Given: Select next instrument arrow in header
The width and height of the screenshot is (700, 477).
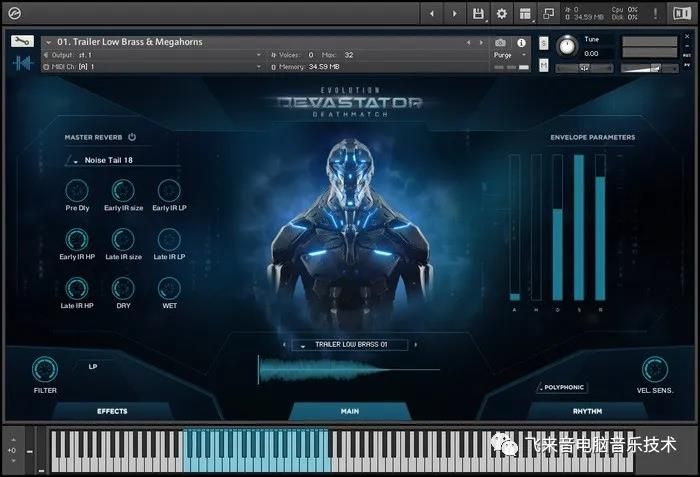Looking at the screenshot, I should (481, 42).
